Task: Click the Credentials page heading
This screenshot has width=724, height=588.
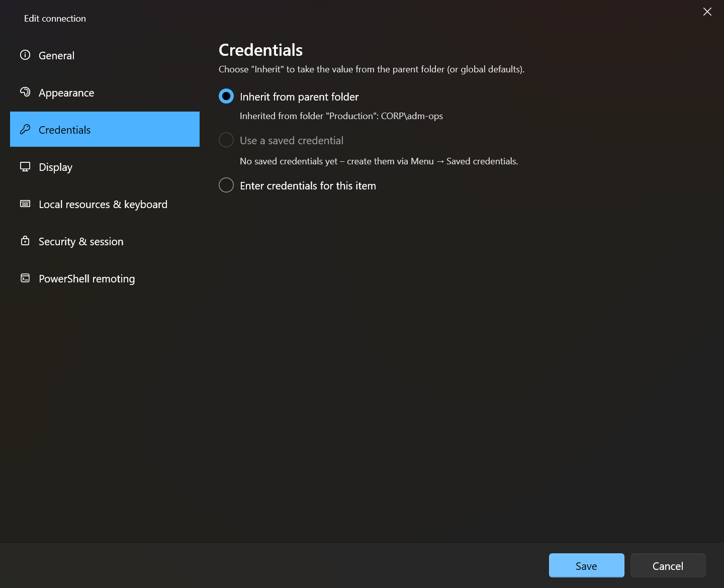Action: [x=260, y=50]
